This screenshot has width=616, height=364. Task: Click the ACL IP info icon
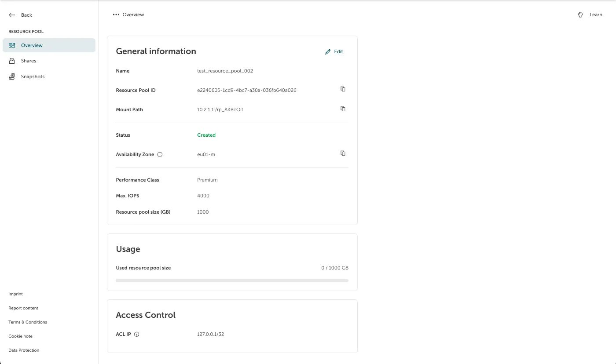(x=136, y=335)
